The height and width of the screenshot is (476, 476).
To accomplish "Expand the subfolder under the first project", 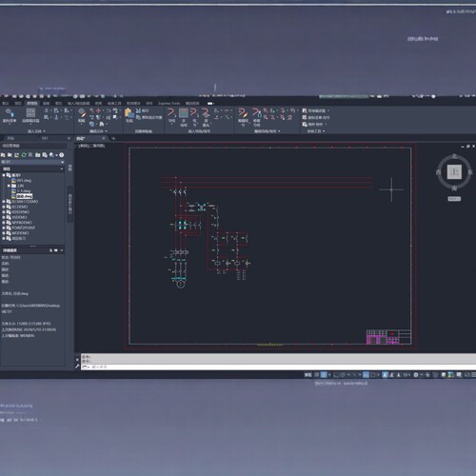I will tap(9, 186).
